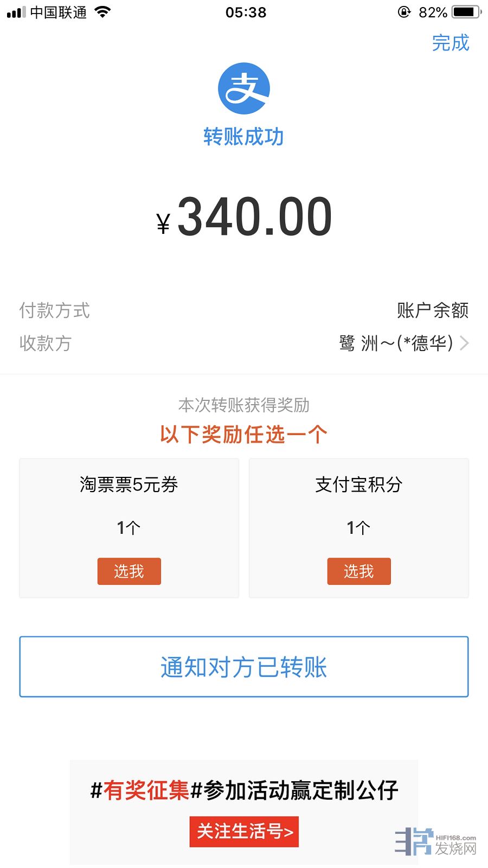Tap the 转账成功 status text
488x868 pixels.
coord(243,137)
